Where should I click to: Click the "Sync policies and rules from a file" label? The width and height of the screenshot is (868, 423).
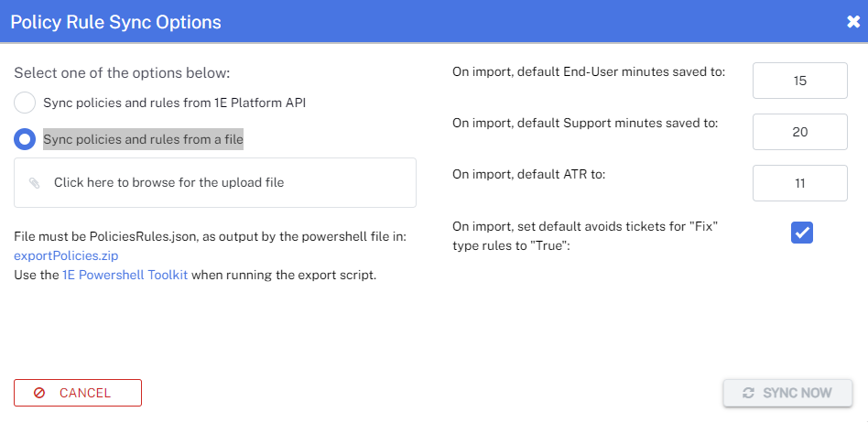(143, 139)
